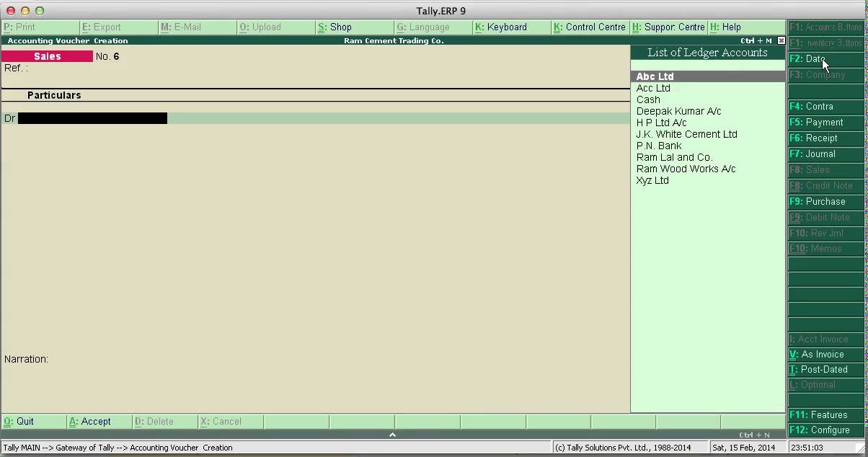Click F9 Debit Note button
This screenshot has height=457, width=868.
(825, 218)
